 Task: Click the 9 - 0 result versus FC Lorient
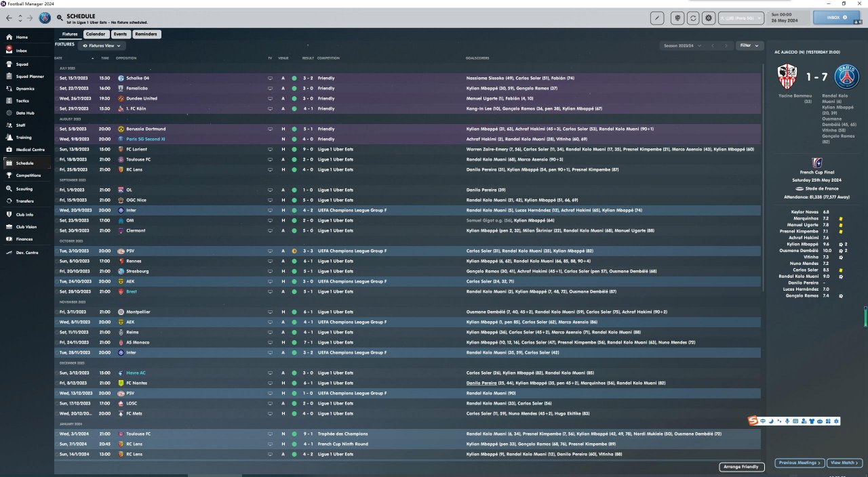(308, 149)
